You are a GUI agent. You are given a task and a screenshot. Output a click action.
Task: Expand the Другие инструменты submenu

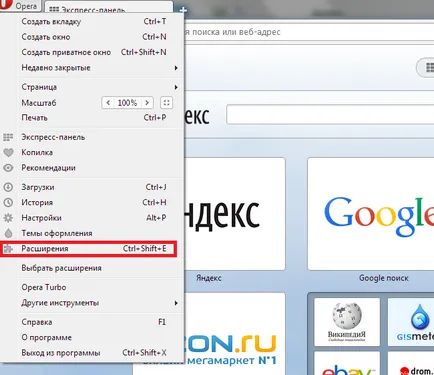pyautogui.click(x=92, y=303)
